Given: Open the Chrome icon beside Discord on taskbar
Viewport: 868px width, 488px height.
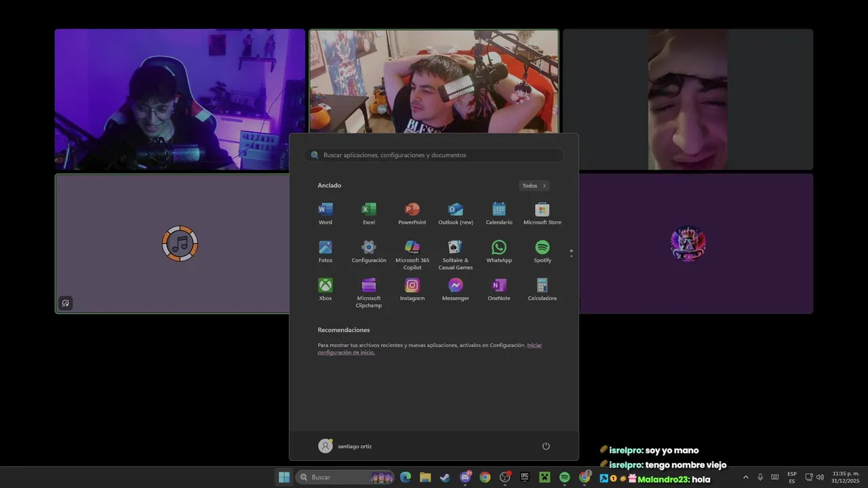Looking at the screenshot, I should tap(485, 477).
